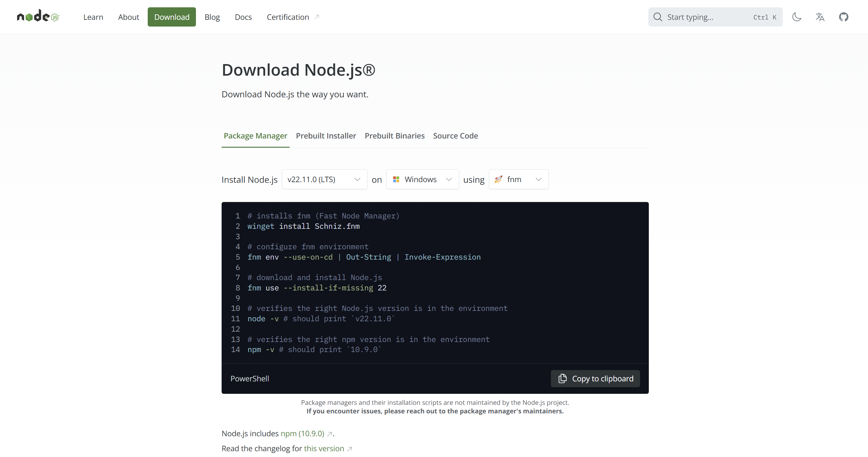Viewport: 868px width, 457px height.
Task: Focus the Start typing search field
Action: tap(715, 17)
